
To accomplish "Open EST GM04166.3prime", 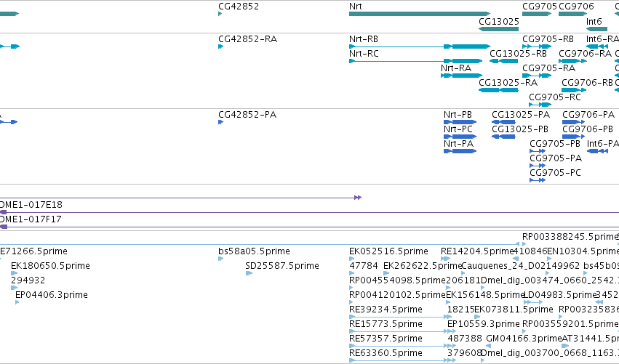I will (524, 339).
